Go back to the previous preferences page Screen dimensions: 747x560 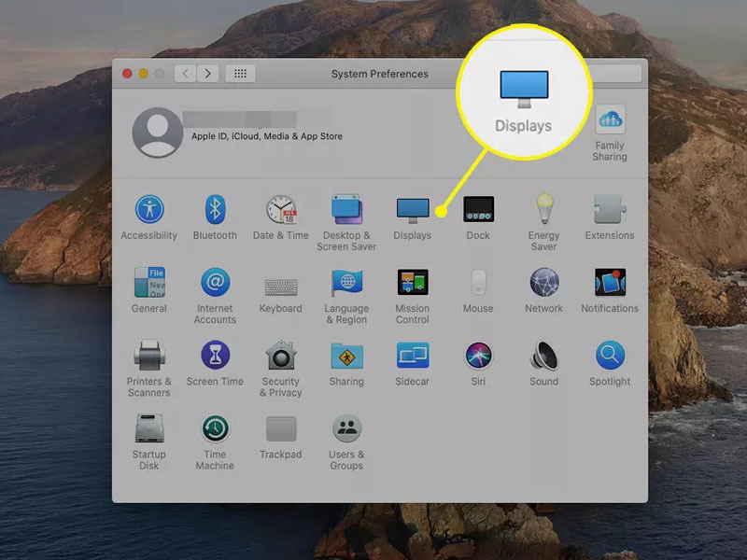coord(183,74)
